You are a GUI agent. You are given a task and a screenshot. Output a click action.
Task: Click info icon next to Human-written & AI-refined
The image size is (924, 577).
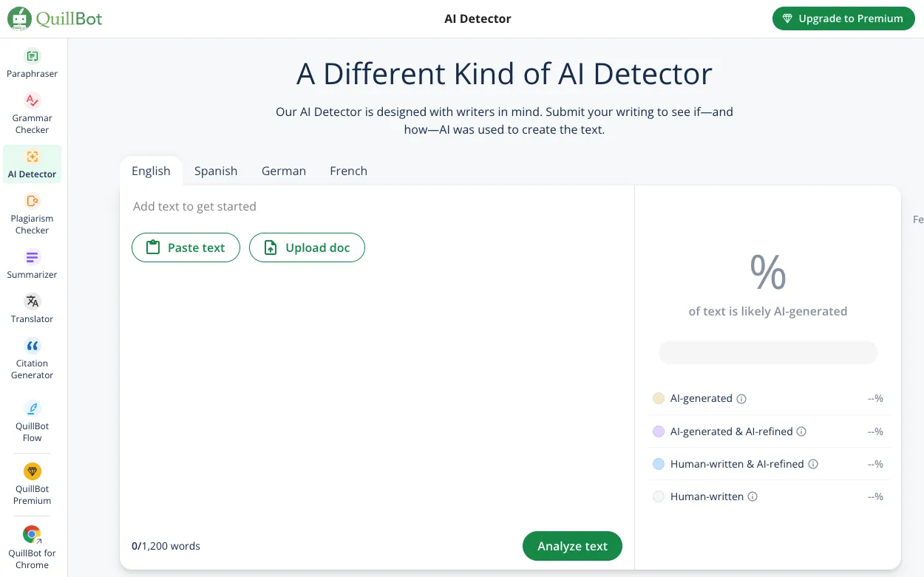tap(813, 464)
